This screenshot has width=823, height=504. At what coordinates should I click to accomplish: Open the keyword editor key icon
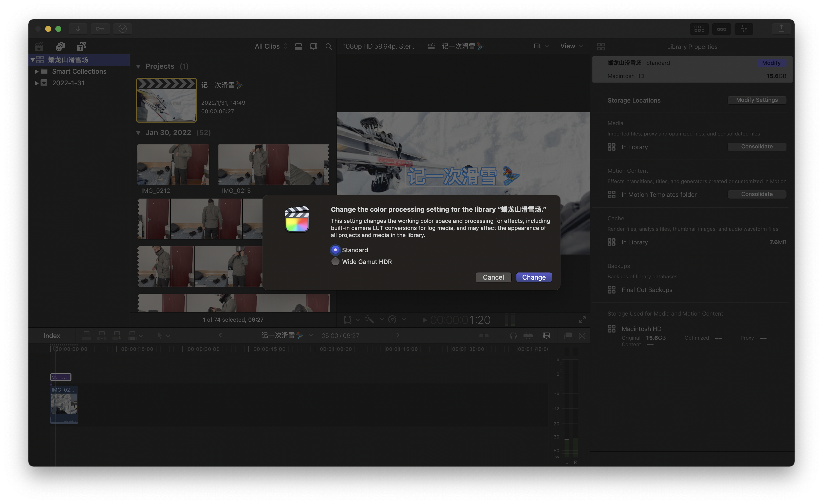point(100,29)
